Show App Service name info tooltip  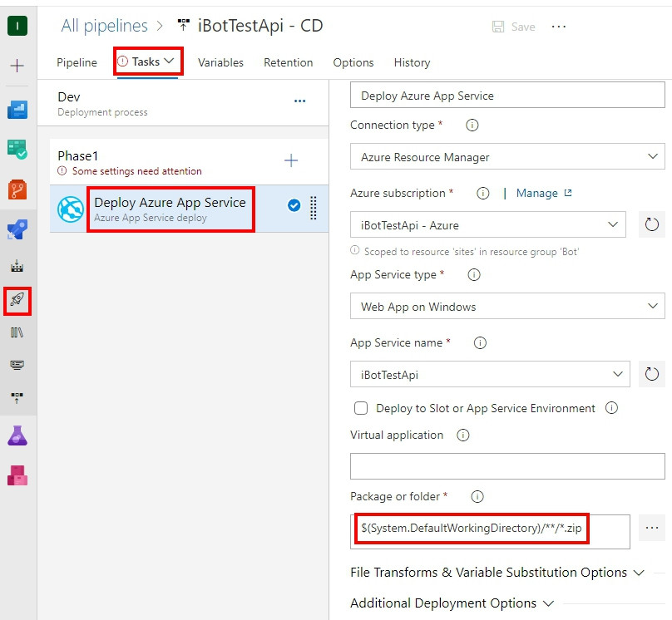pos(480,342)
